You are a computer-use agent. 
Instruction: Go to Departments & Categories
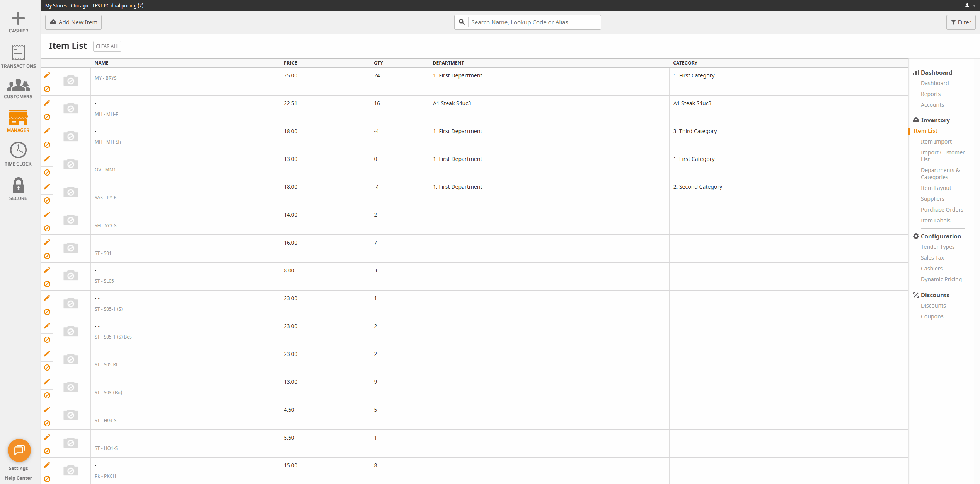(940, 174)
